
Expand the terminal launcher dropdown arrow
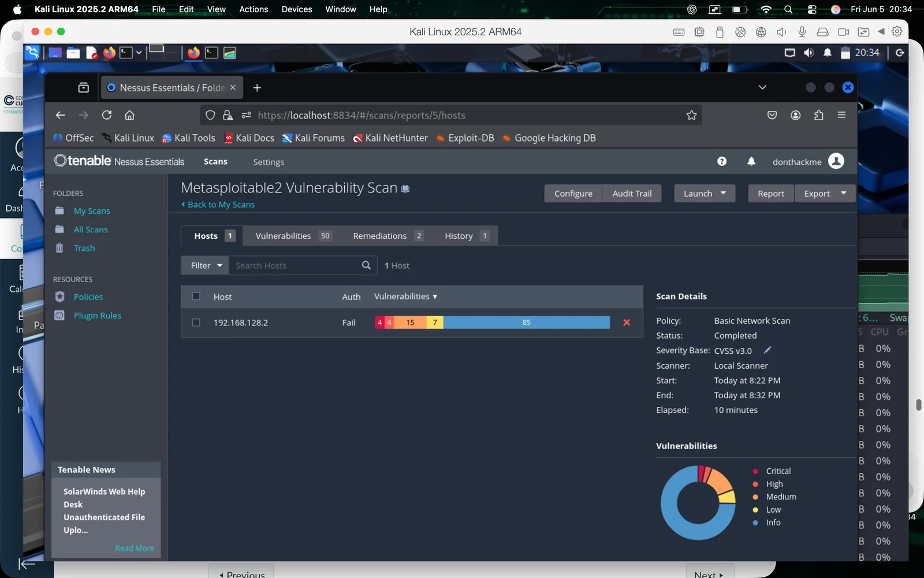point(139,53)
